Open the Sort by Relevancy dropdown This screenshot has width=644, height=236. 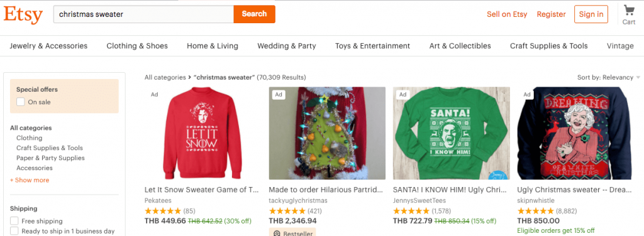(609, 77)
